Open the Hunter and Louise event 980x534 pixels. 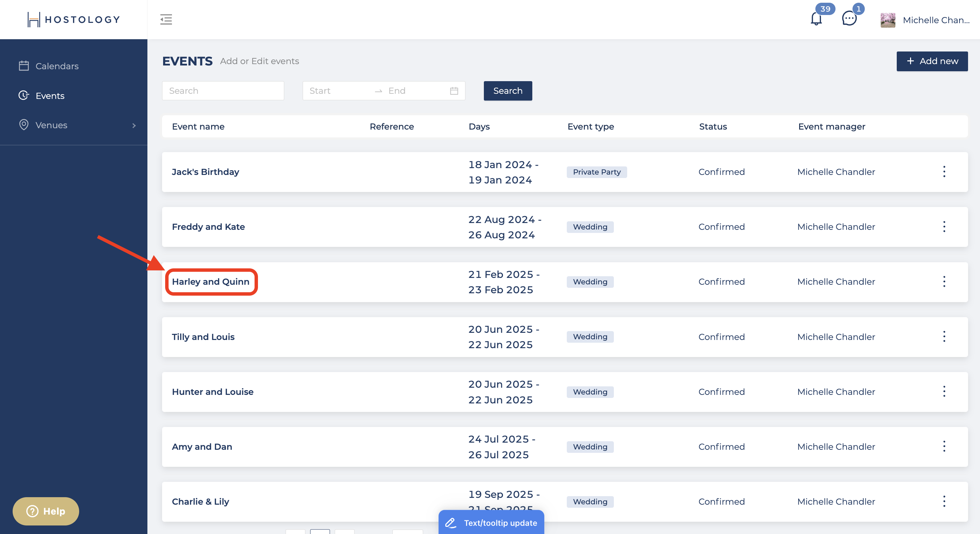212,391
